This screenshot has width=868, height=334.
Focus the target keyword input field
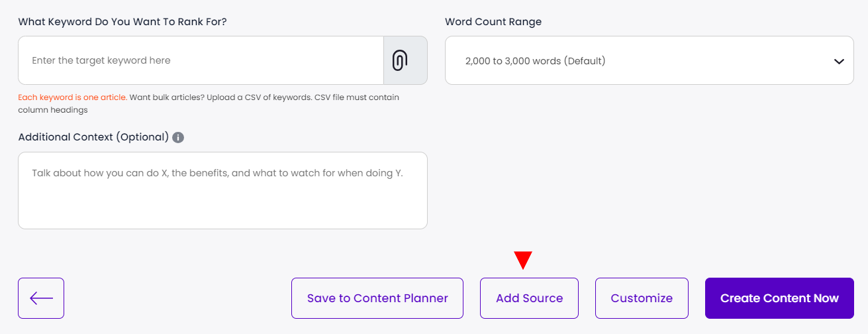point(201,60)
